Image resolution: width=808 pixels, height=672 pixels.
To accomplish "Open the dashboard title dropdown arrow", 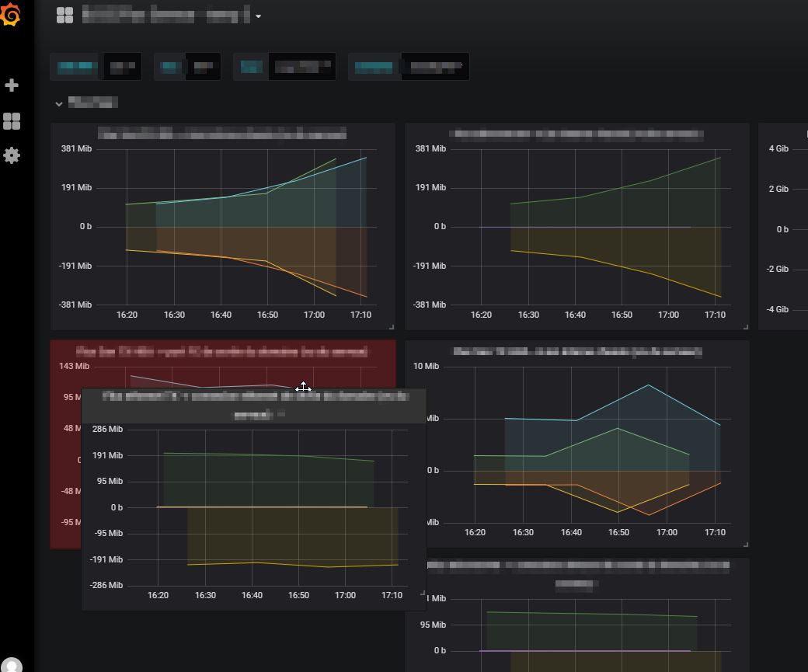I will click(257, 16).
